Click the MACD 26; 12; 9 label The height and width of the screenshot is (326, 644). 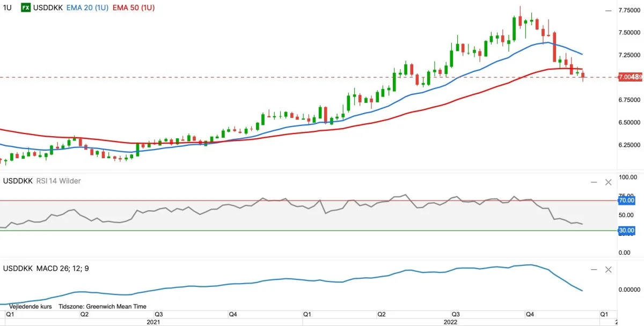[64, 268]
